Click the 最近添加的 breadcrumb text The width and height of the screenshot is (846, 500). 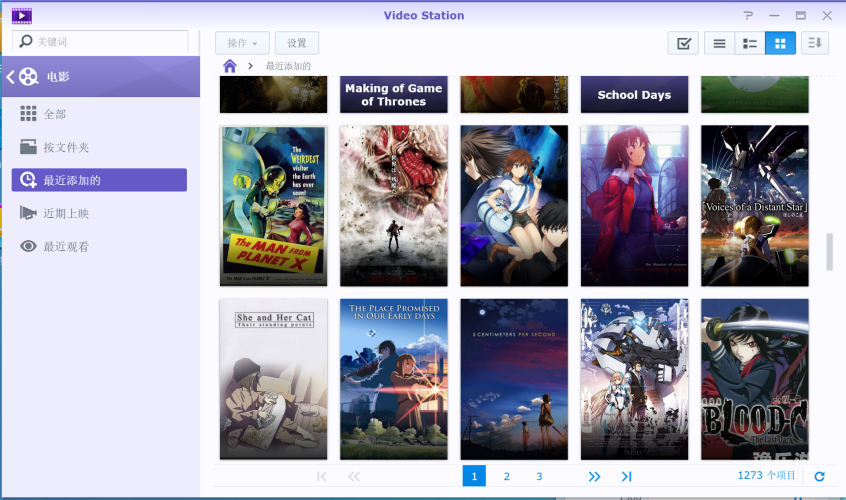[288, 66]
